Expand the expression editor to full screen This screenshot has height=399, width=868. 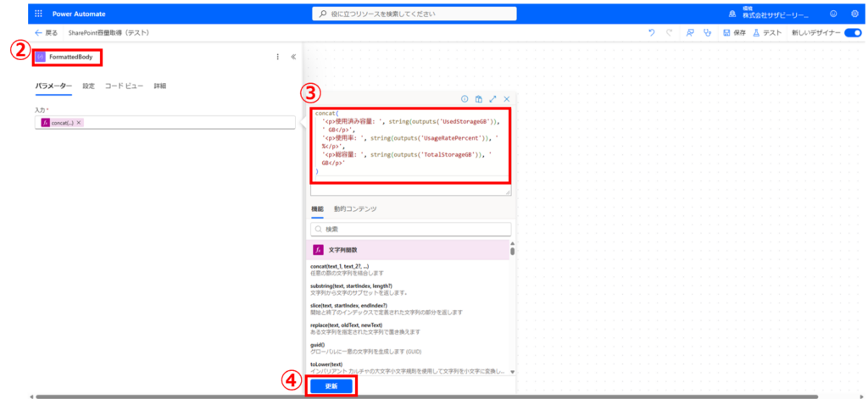click(x=492, y=99)
